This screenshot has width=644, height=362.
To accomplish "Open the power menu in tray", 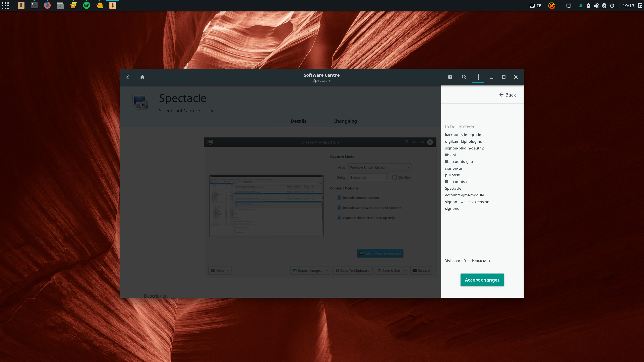I will (612, 6).
